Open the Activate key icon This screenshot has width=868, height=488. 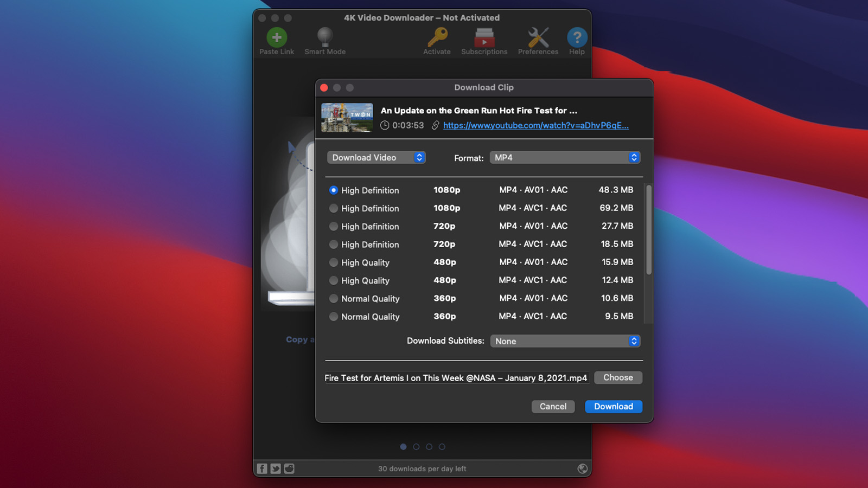point(437,37)
